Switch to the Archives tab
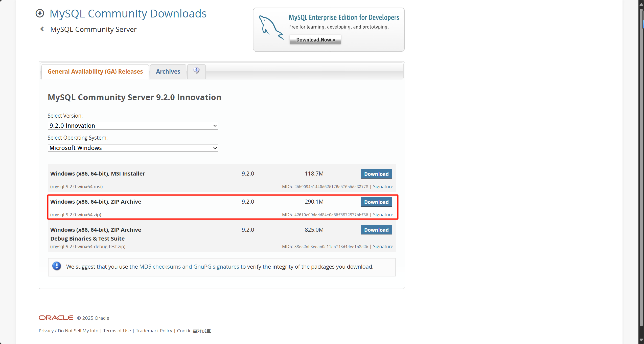644x344 pixels. tap(168, 71)
